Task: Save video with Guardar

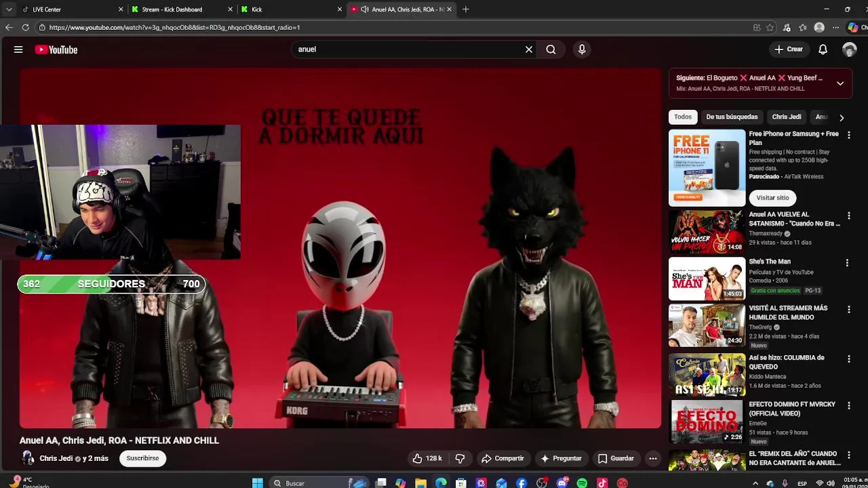Action: tap(616, 459)
